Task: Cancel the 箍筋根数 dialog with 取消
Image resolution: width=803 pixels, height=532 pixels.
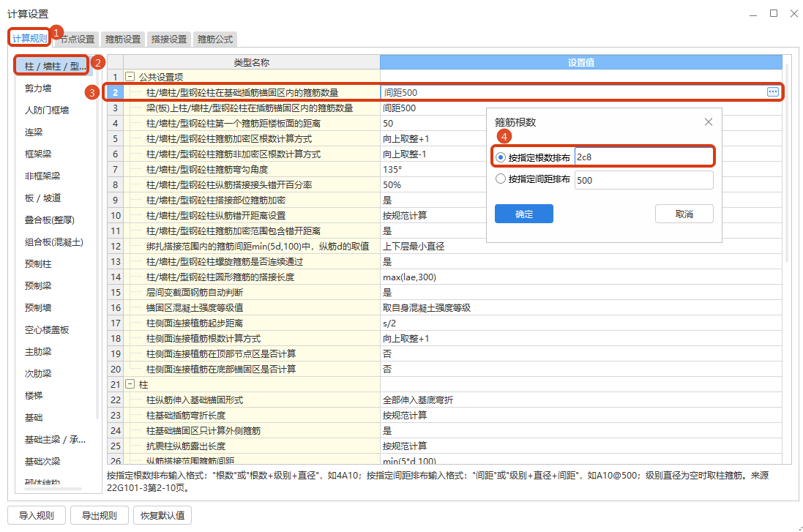Action: [684, 214]
